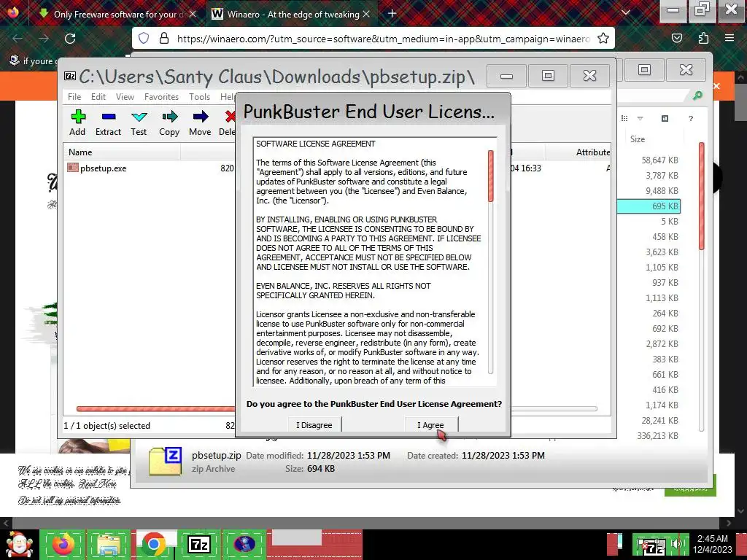The image size is (747, 560).
Task: Click the license agreement scrollbar thumb
Action: point(491,176)
